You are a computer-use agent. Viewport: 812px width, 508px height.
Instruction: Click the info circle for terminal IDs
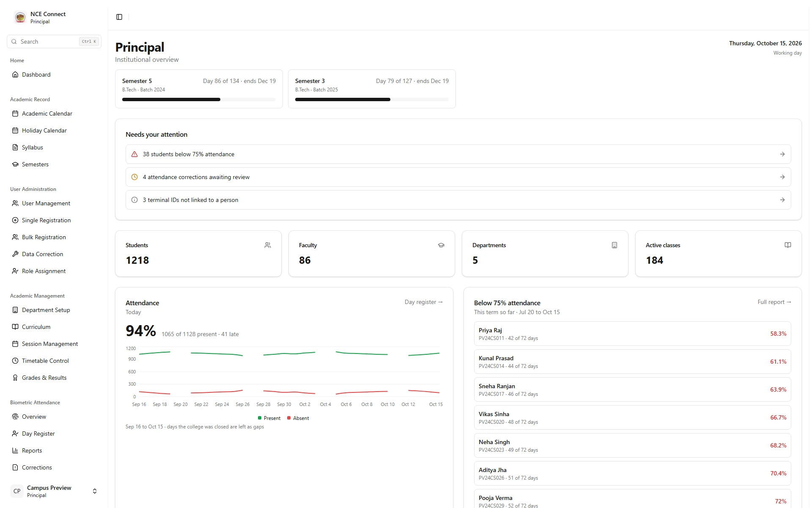coord(134,200)
